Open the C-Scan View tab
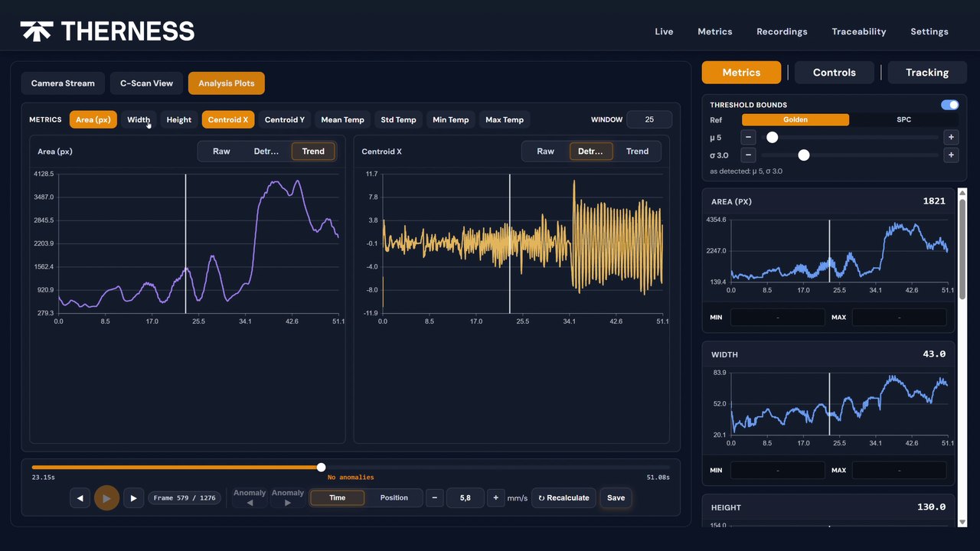This screenshot has width=980, height=551. pyautogui.click(x=146, y=83)
